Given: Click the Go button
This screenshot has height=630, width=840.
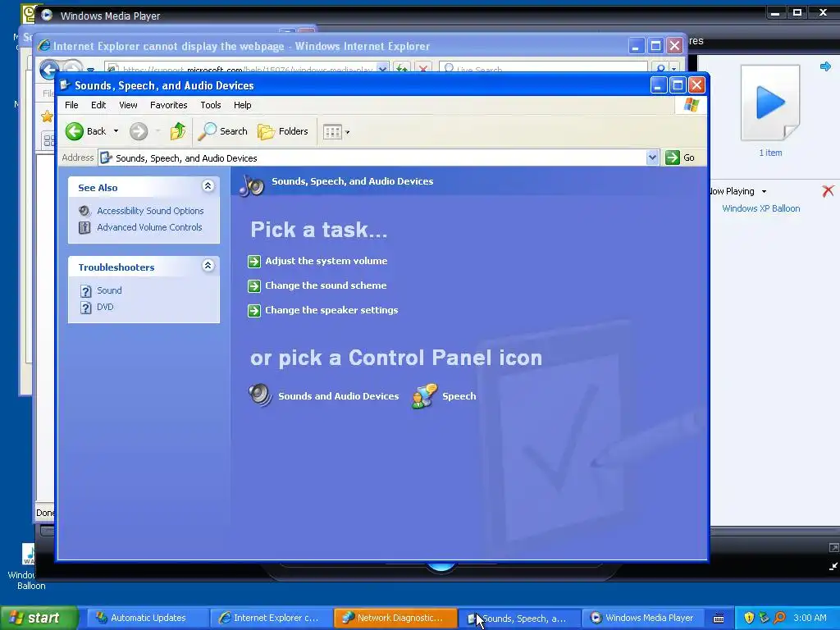Looking at the screenshot, I should click(x=680, y=157).
